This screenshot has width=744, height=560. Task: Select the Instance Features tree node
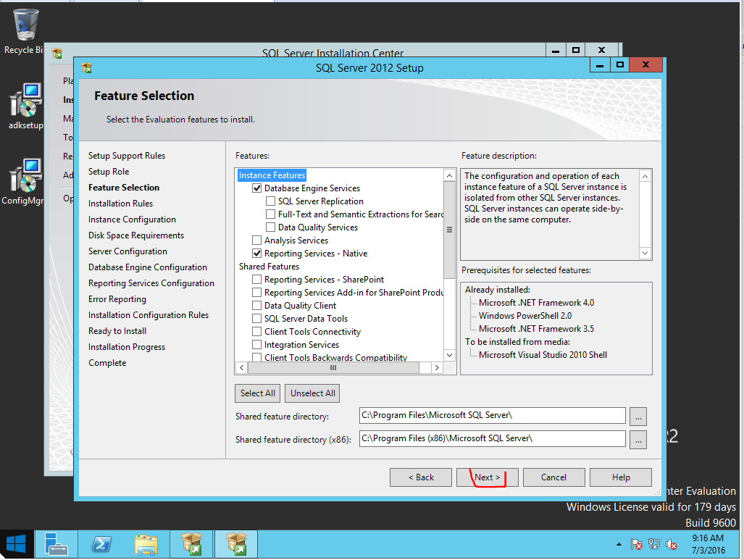[x=272, y=175]
